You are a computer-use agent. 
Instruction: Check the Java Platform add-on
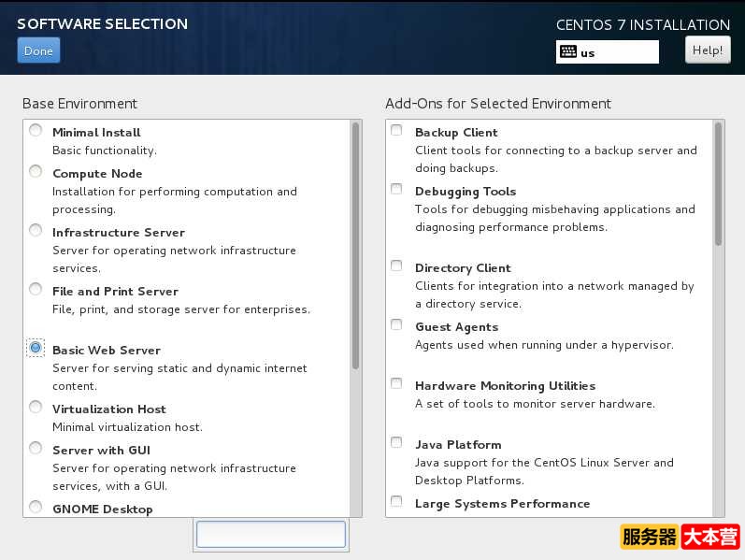pos(396,442)
